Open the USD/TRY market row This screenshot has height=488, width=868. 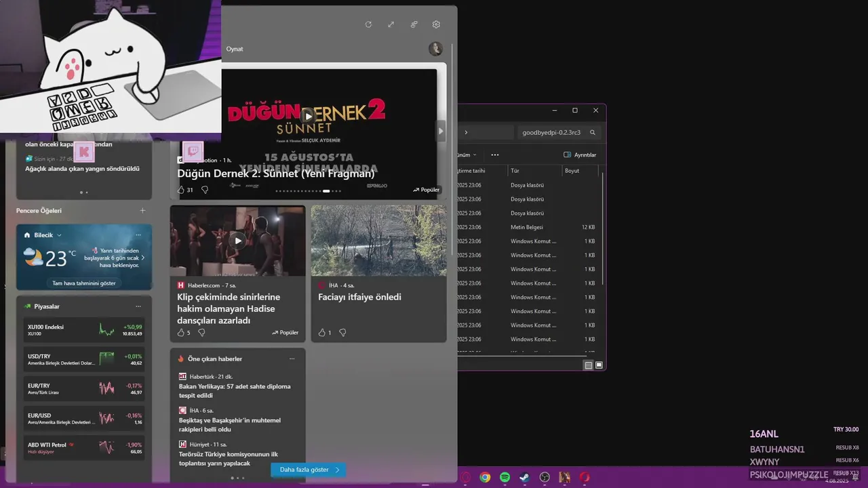(84, 359)
